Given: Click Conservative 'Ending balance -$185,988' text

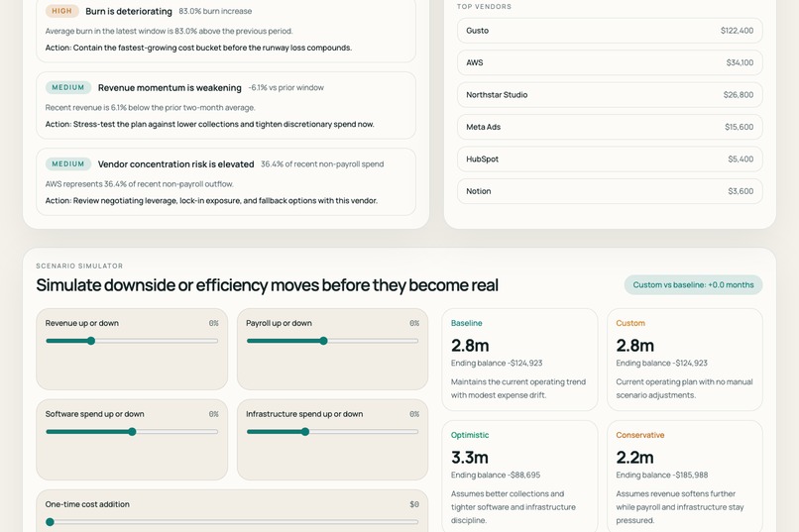Looking at the screenshot, I should [x=662, y=475].
